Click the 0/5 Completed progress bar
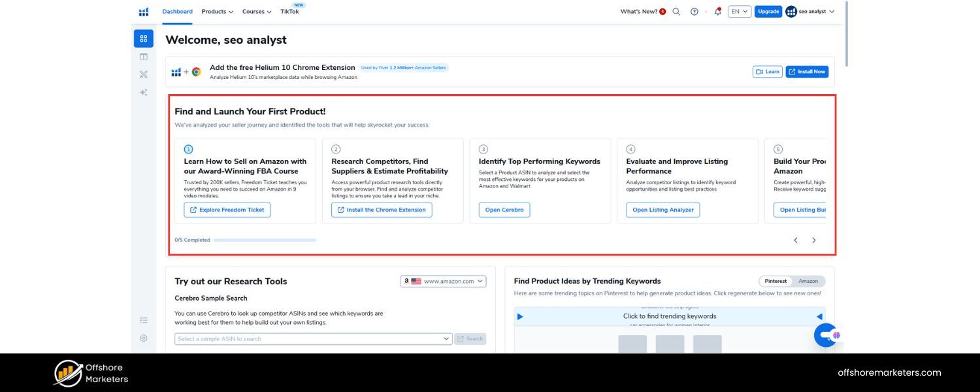The image size is (980, 392). pos(265,240)
